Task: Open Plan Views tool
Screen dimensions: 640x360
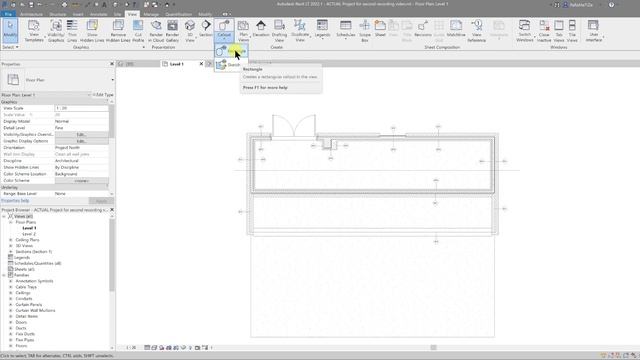Action: coord(243,31)
